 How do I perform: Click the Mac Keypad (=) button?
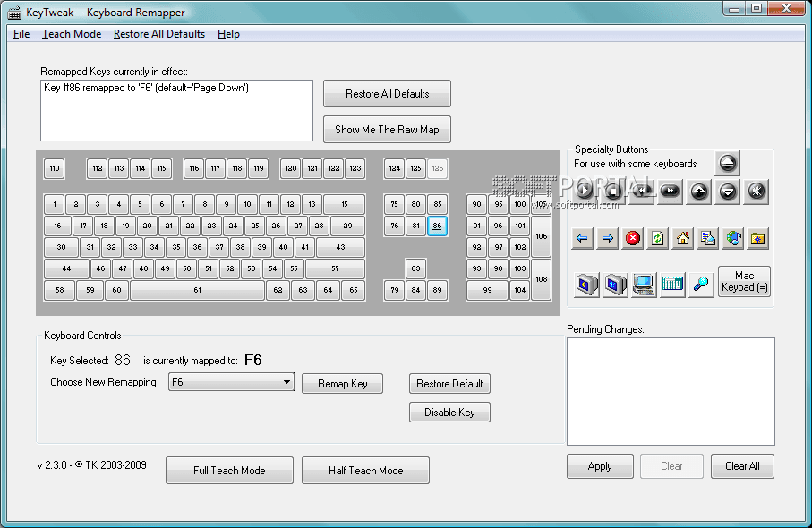(x=744, y=282)
